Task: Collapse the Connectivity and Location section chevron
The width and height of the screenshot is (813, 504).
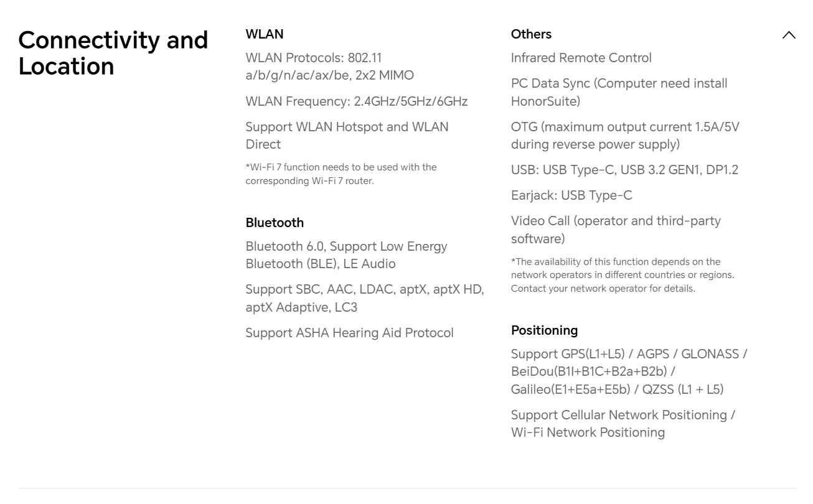Action: tap(789, 35)
